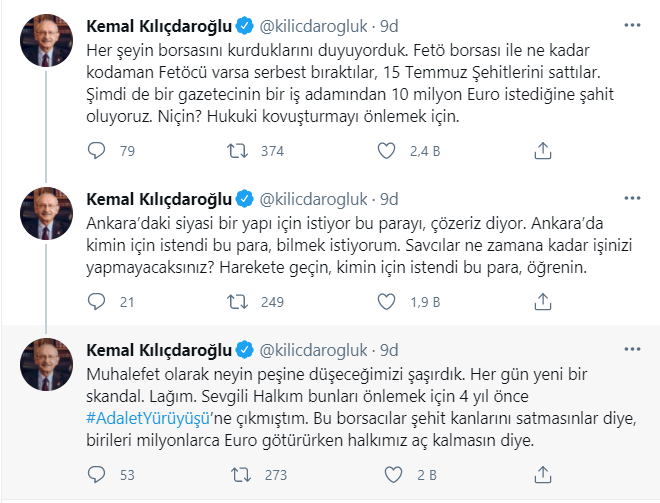Reply to the tweet with 53 replies
This screenshot has width=660, height=503.
[97, 474]
